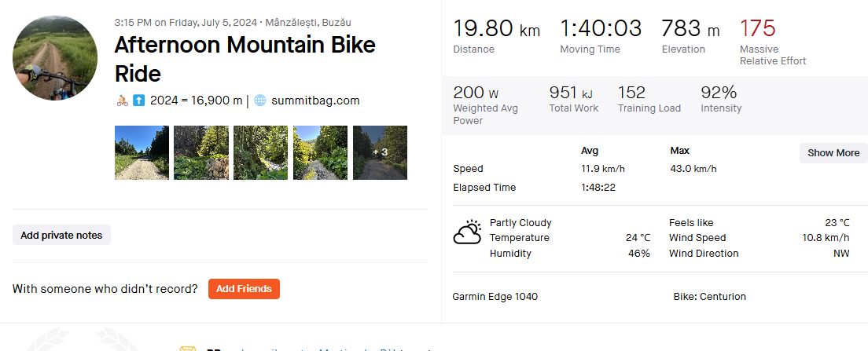
Task: Click the partly cloudy weather icon
Action: (x=467, y=232)
